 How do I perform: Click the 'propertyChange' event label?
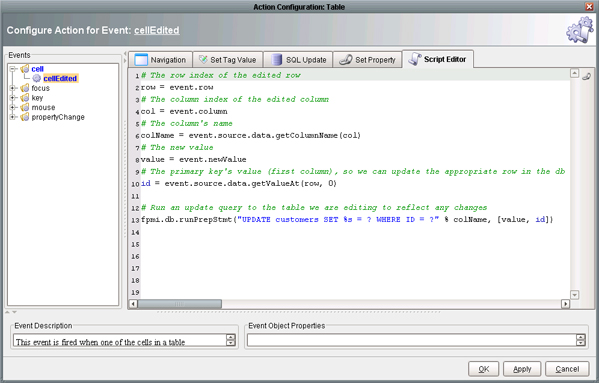[x=58, y=117]
